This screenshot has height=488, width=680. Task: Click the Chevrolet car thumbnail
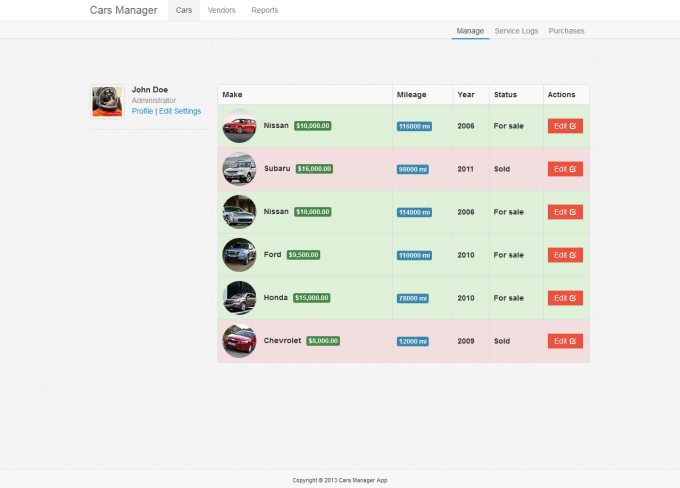[239, 341]
